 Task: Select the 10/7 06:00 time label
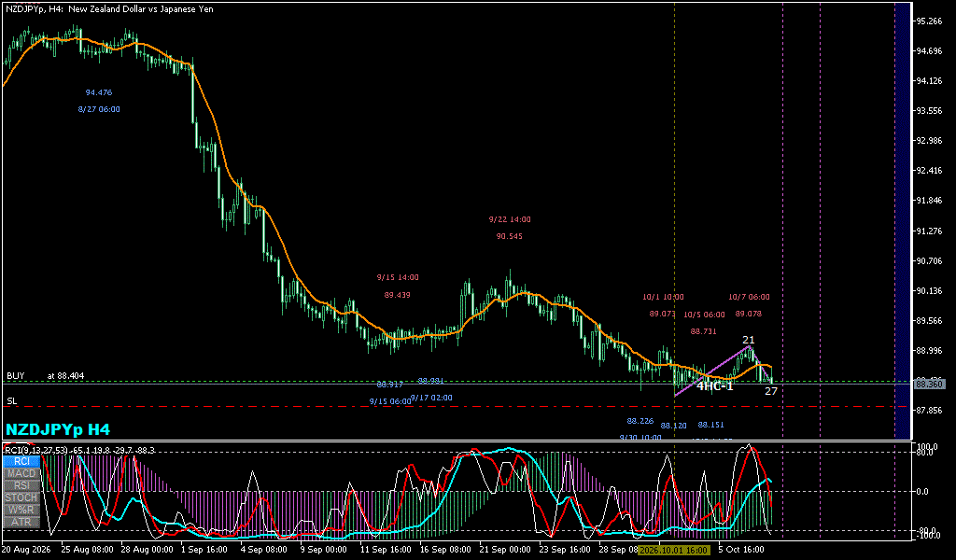pos(750,298)
